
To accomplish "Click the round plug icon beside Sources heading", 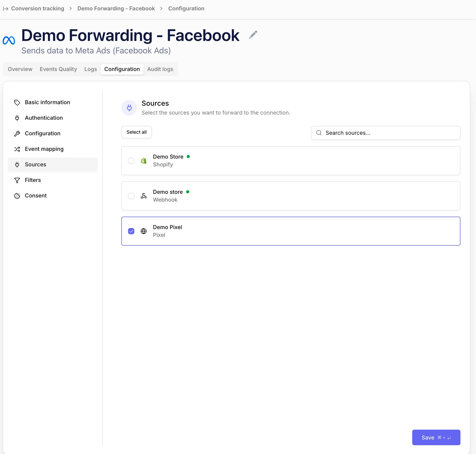I will [x=129, y=108].
